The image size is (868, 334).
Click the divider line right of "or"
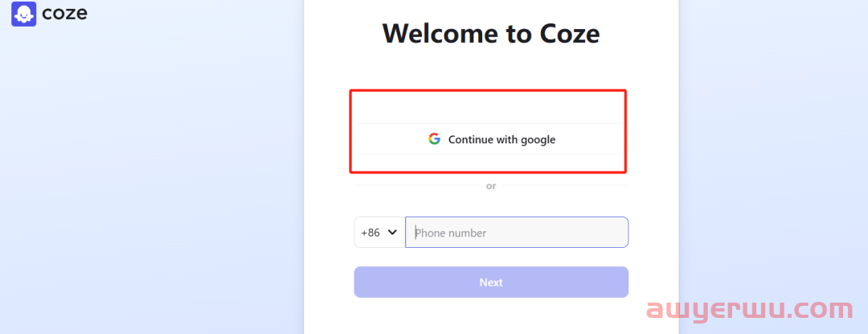coord(565,186)
